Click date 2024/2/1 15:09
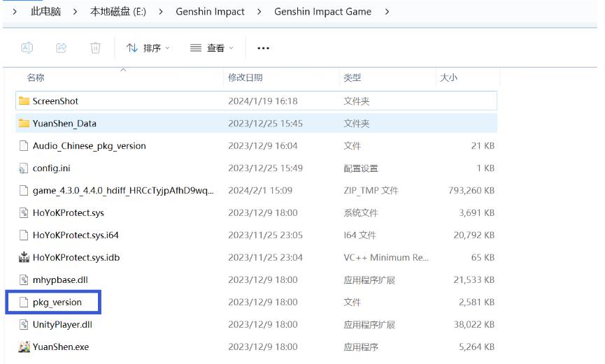 [x=260, y=191]
